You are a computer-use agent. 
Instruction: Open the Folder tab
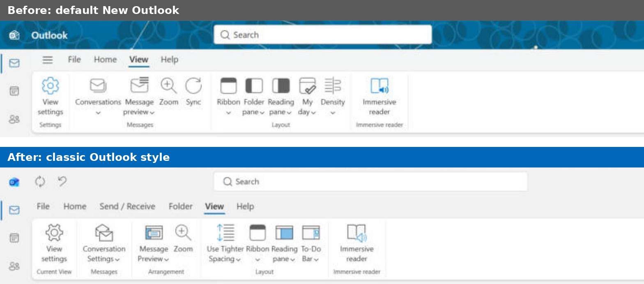point(180,206)
